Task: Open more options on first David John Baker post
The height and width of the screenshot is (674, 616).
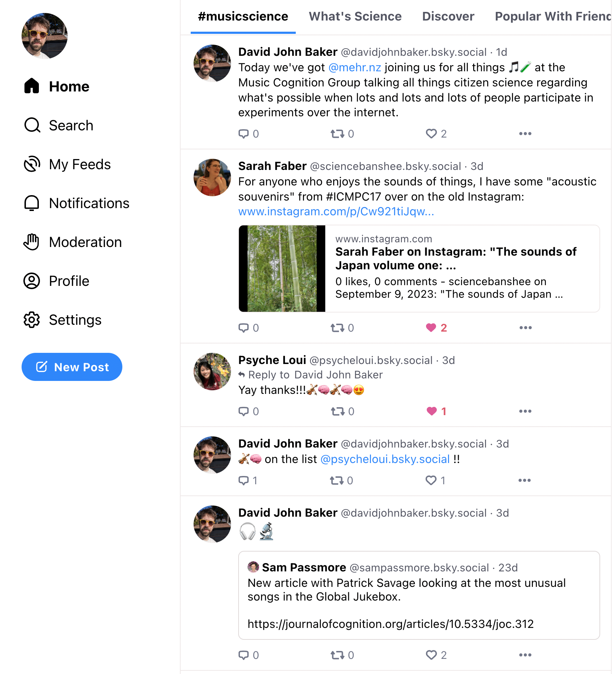Action: 525,134
